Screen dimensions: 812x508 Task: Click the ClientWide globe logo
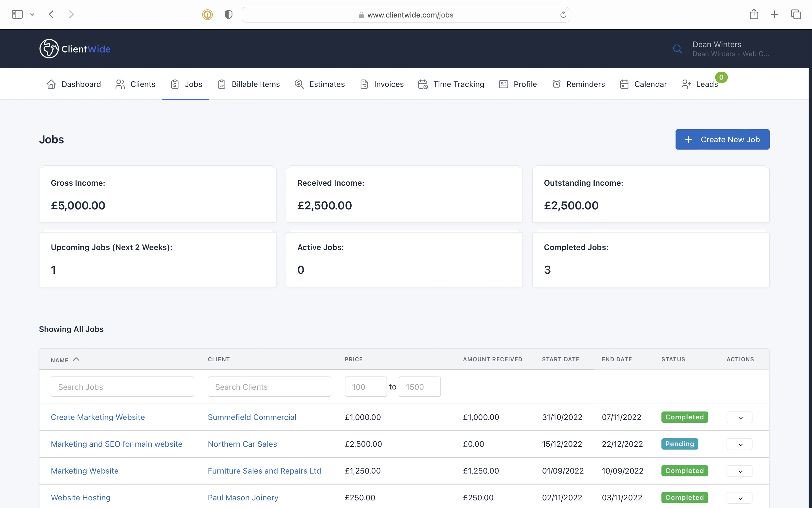(49, 49)
